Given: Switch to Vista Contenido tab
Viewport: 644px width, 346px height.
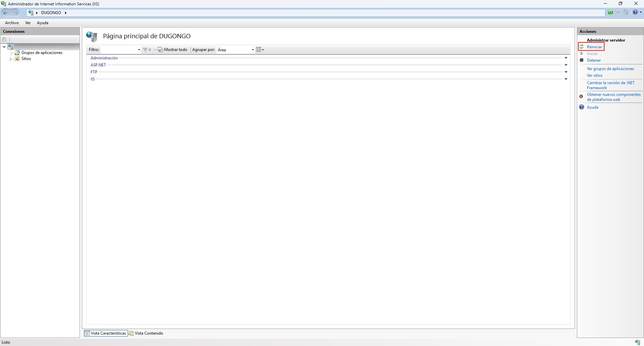Looking at the screenshot, I should pyautogui.click(x=146, y=333).
